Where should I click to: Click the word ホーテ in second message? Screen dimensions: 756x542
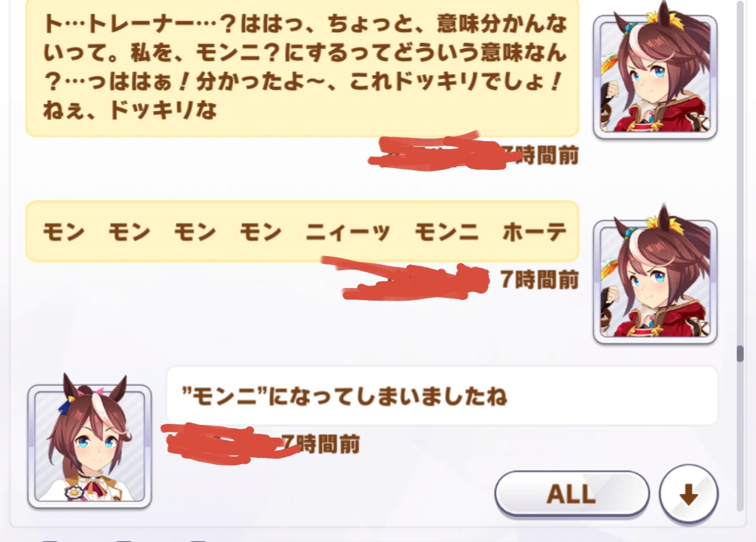coord(535,231)
